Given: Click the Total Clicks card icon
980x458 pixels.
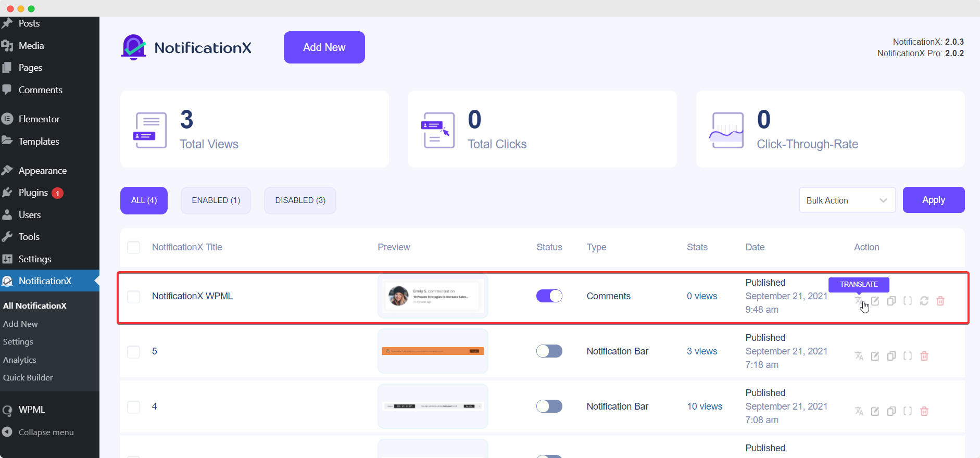Looking at the screenshot, I should click(x=438, y=130).
